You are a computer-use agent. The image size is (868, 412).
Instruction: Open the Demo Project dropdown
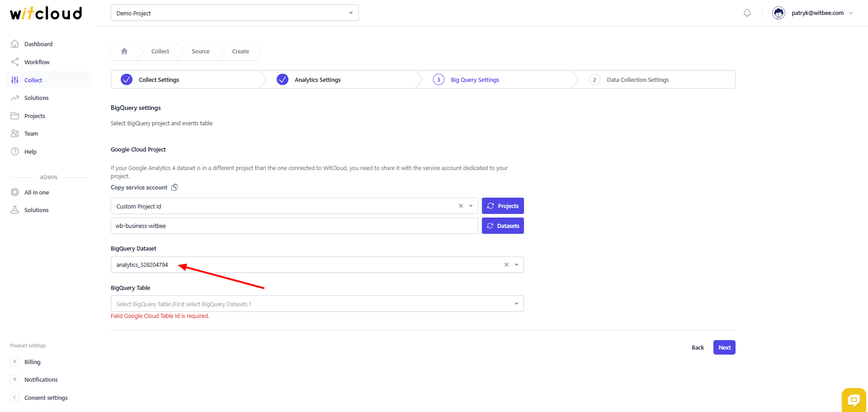click(x=235, y=13)
